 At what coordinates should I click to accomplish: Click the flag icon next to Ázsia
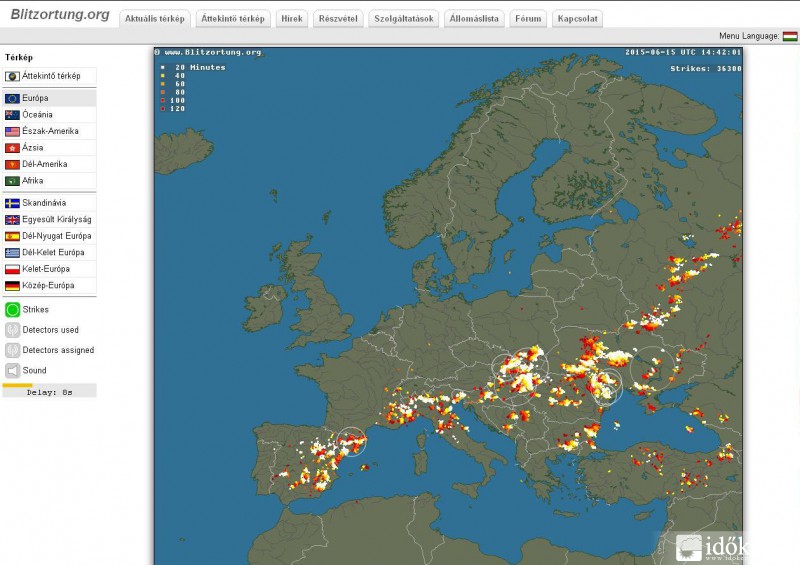[x=12, y=148]
